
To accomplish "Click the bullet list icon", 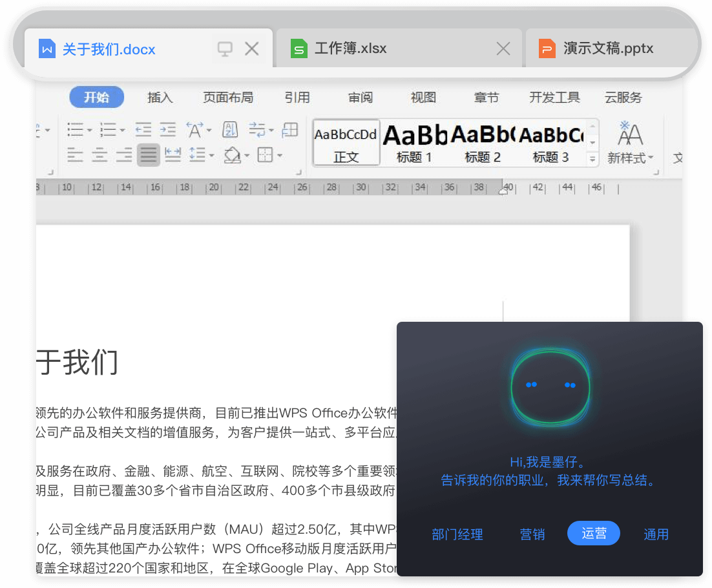I will 76,130.
